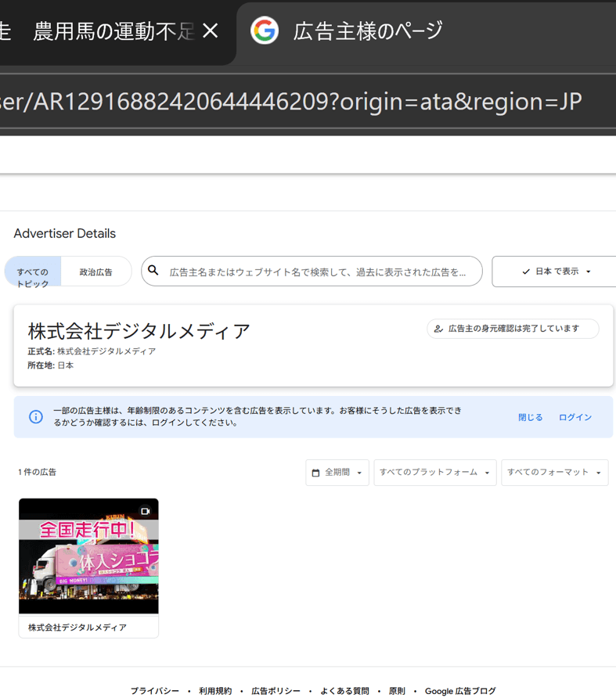Click the search magnifier icon
Image resolution: width=616 pixels, height=698 pixels.
[153, 270]
